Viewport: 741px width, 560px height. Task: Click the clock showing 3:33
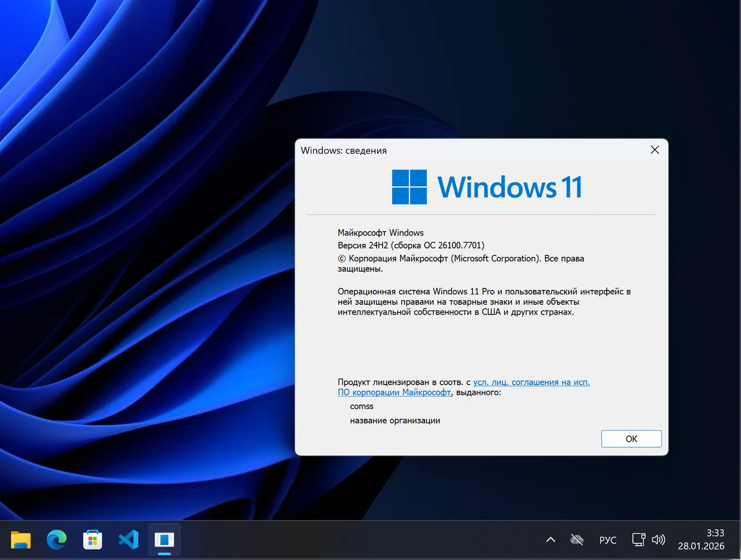coord(715,533)
